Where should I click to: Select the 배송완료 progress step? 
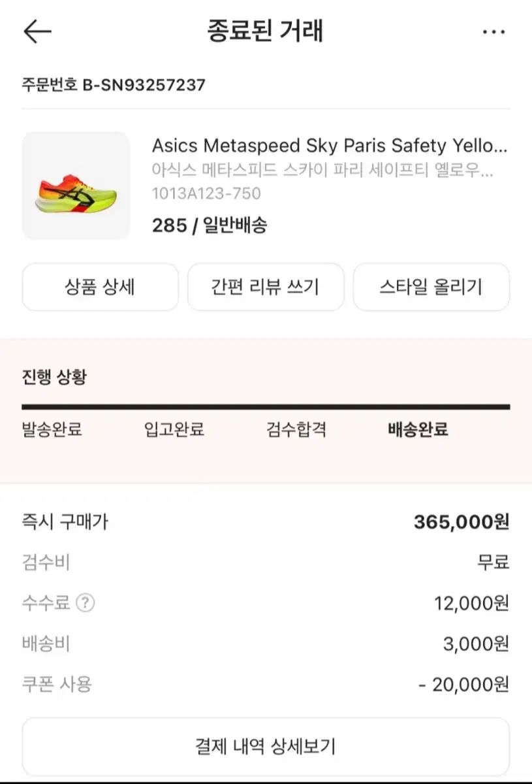pyautogui.click(x=418, y=430)
